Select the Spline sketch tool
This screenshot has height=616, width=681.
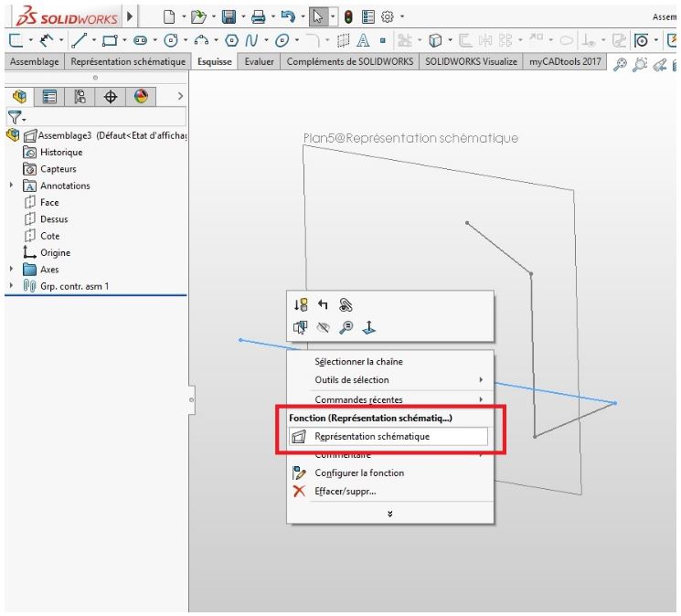(251, 40)
